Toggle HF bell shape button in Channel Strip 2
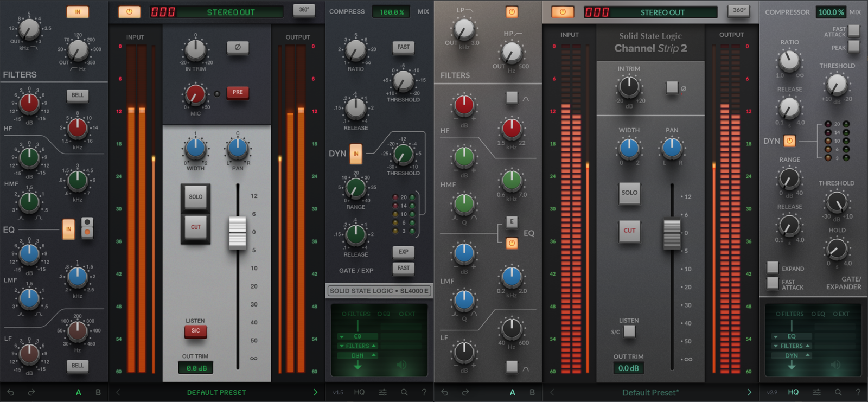This screenshot has height=402, width=868. [x=512, y=98]
